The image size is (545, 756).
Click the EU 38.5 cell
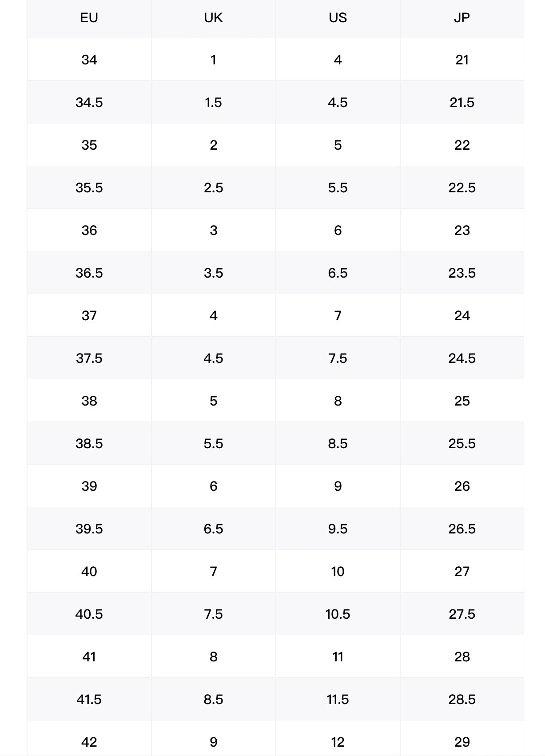tap(89, 443)
